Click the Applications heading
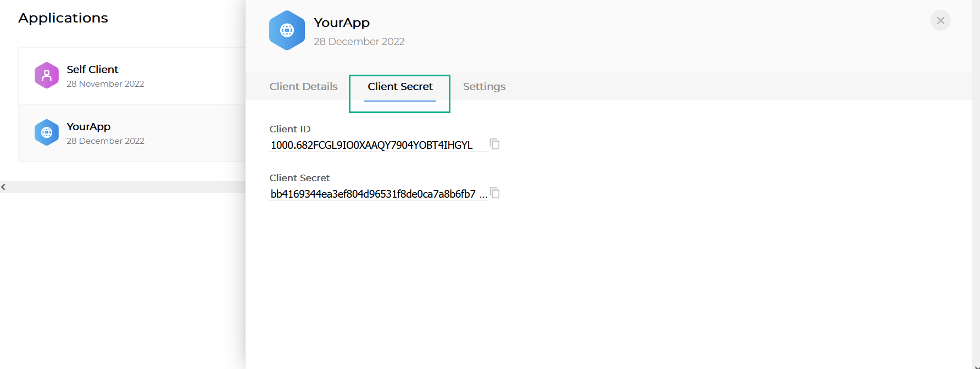The image size is (980, 369). pos(63,18)
